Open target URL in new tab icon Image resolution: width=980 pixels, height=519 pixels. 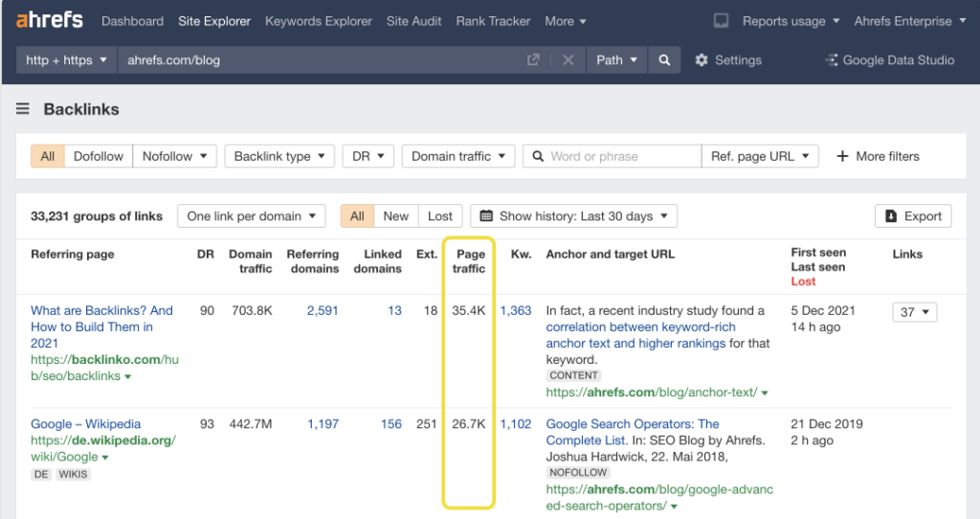click(533, 60)
